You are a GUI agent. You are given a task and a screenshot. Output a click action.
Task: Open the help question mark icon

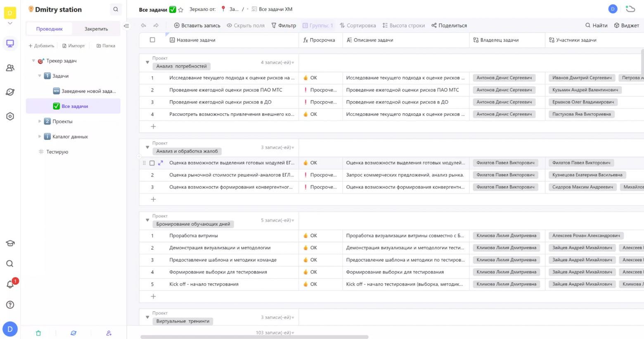click(10, 305)
